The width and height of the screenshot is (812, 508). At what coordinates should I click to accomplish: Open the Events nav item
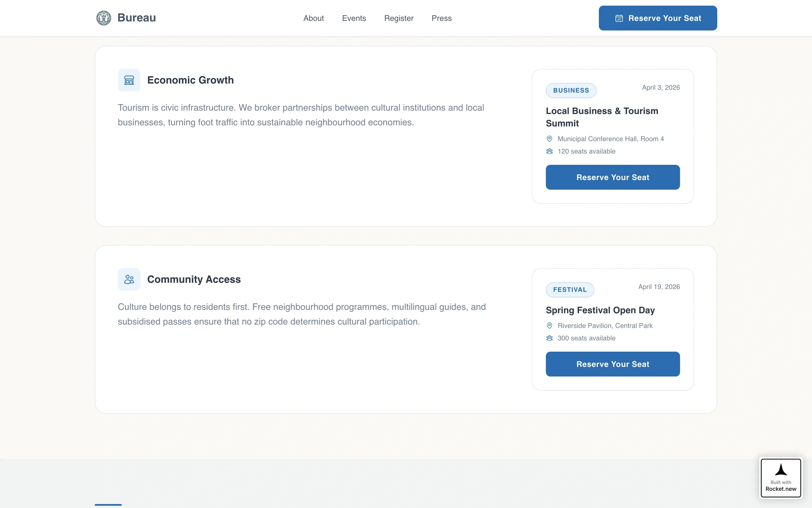pos(354,18)
